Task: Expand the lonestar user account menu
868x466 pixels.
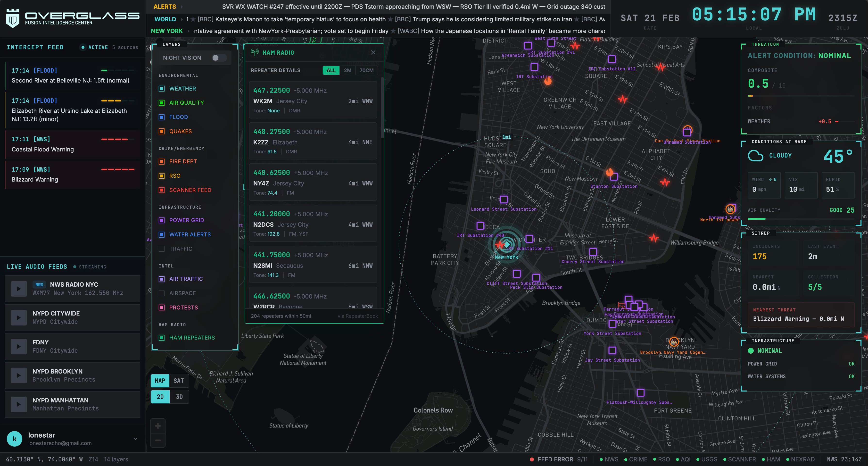Action: click(135, 439)
